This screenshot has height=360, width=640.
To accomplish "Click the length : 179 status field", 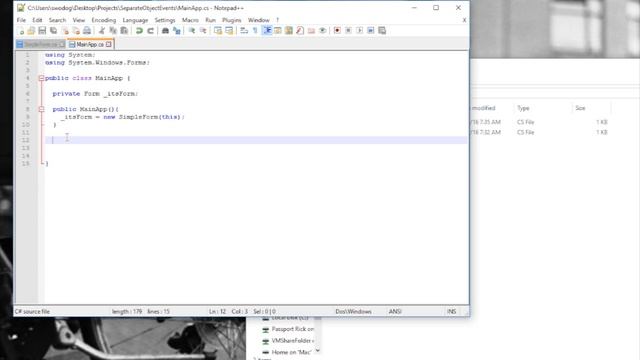I will [x=127, y=311].
